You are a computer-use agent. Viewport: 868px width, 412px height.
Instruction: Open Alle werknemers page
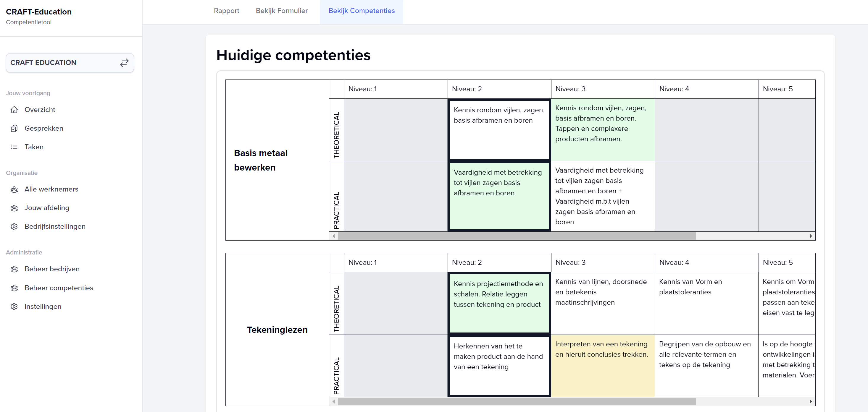(51, 189)
